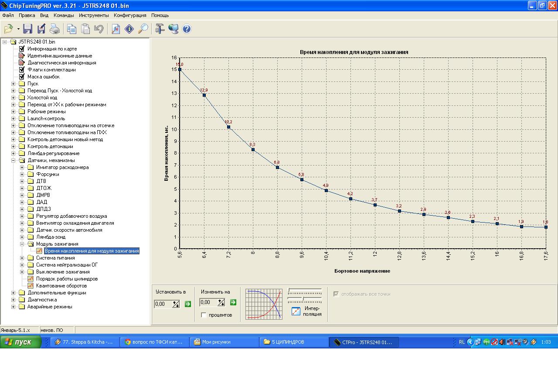The height and width of the screenshot is (392, 558).
Task: Click the Print icon in toolbar
Action: point(54,29)
